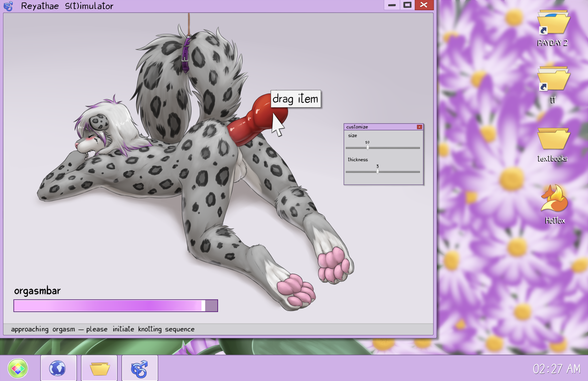Image resolution: width=588 pixels, height=381 pixels.
Task: Minimize the simulator window
Action: pos(392,5)
